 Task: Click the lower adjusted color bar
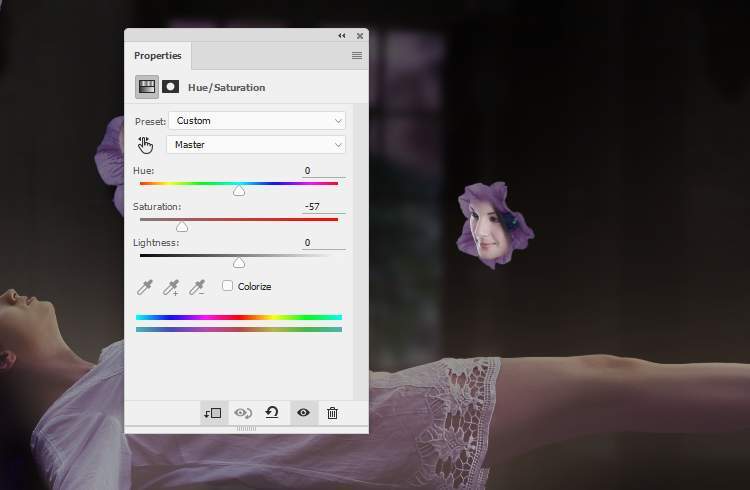point(239,329)
